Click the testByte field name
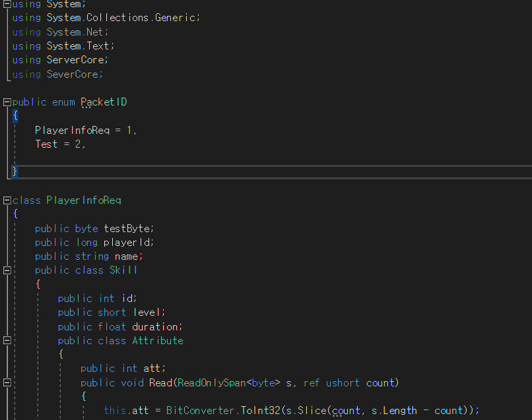 tap(128, 229)
